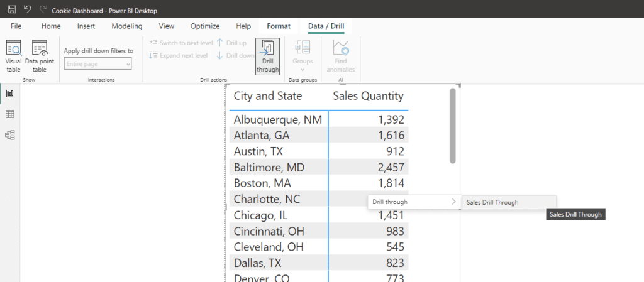Image resolution: width=644 pixels, height=282 pixels.
Task: Click the Save icon in title bar
Action: coord(12,10)
